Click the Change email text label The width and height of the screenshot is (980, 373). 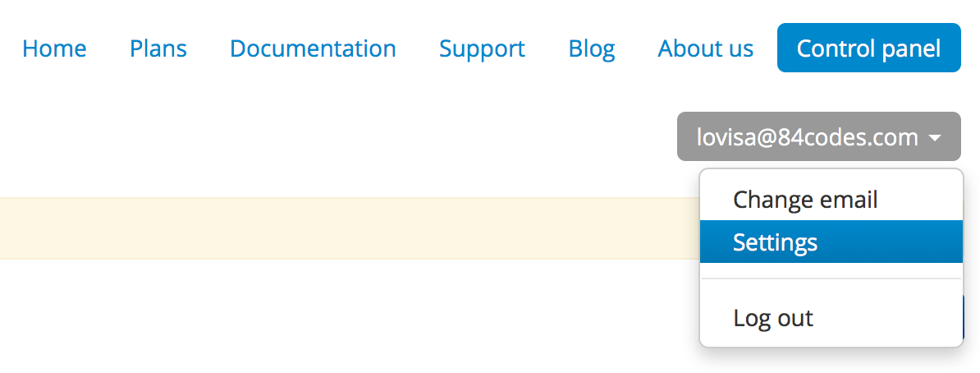(806, 200)
